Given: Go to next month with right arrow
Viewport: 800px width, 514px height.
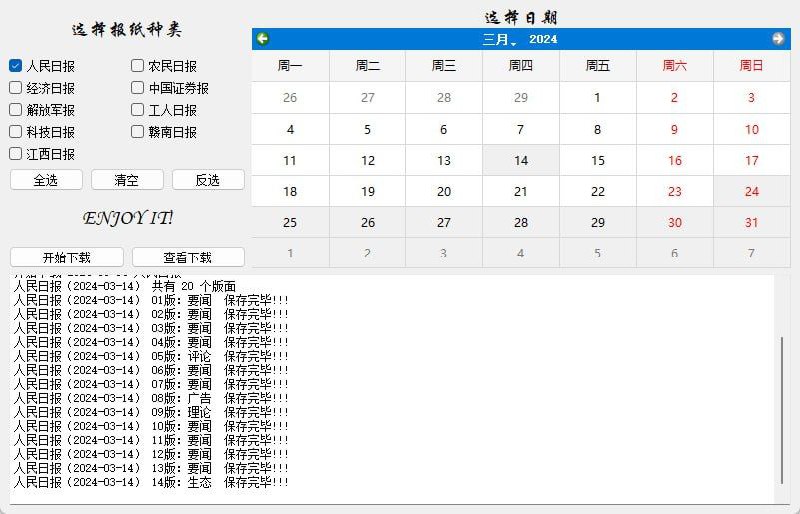Looking at the screenshot, I should pos(778,39).
